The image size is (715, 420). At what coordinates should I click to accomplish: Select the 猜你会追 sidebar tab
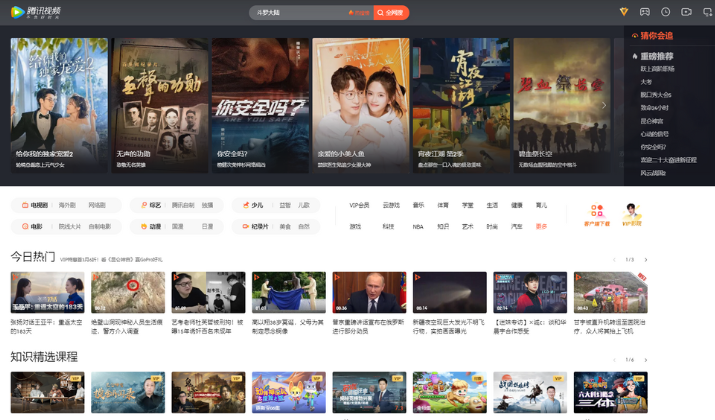(x=653, y=36)
